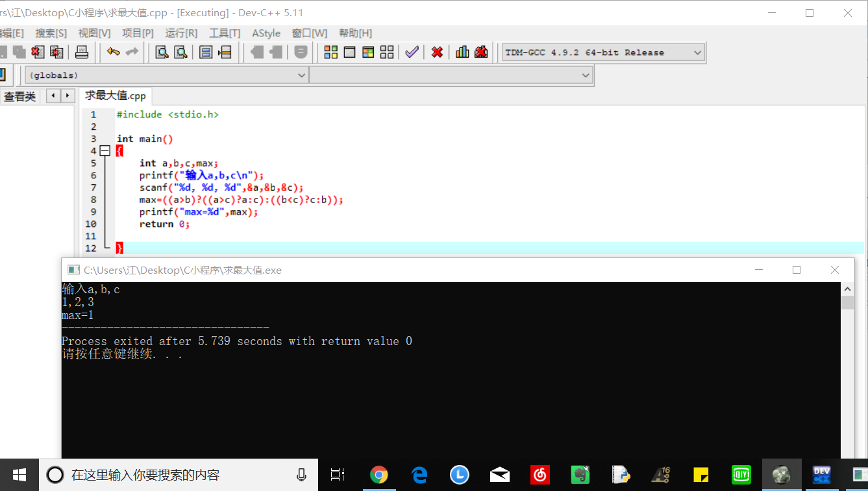Click max=1 output in console
This screenshot has height=491, width=868.
click(x=78, y=315)
